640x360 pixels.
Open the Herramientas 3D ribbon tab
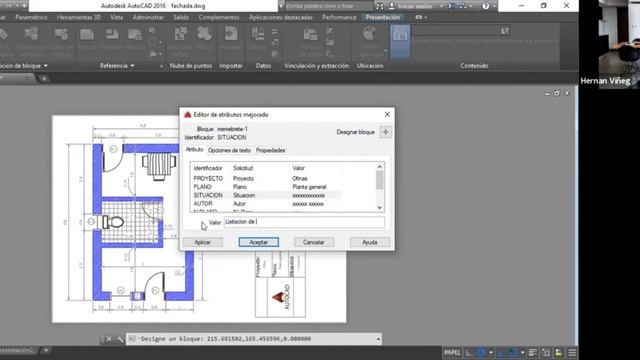click(x=79, y=17)
